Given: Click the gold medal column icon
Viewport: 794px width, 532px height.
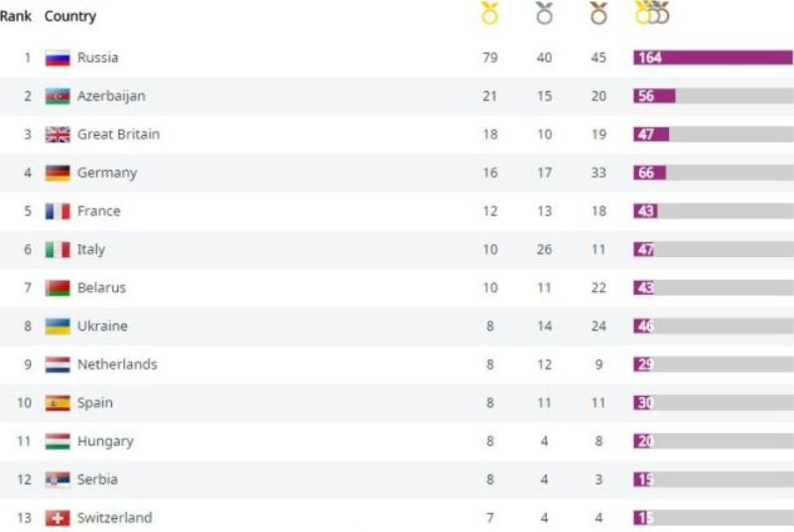Looking at the screenshot, I should pyautogui.click(x=489, y=14).
